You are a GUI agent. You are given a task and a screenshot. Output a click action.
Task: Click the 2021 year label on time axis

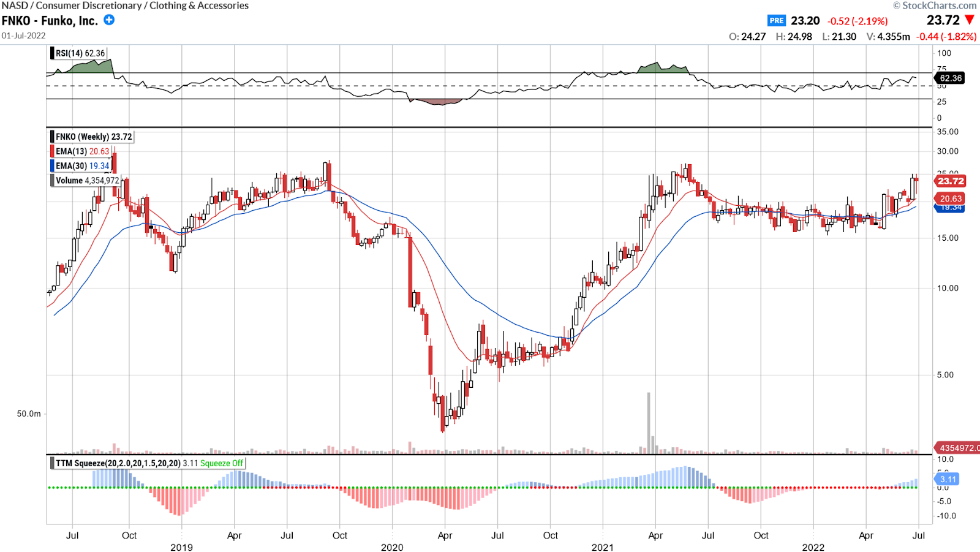tap(603, 547)
